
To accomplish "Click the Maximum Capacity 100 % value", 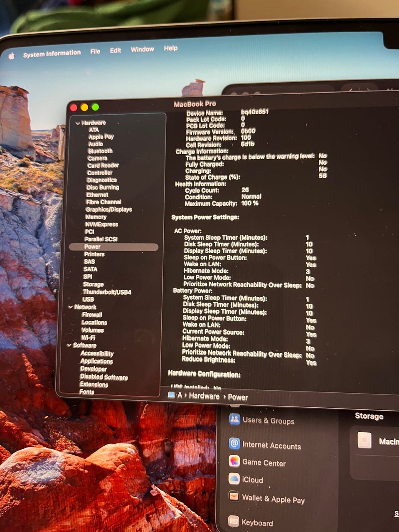I will click(x=250, y=203).
